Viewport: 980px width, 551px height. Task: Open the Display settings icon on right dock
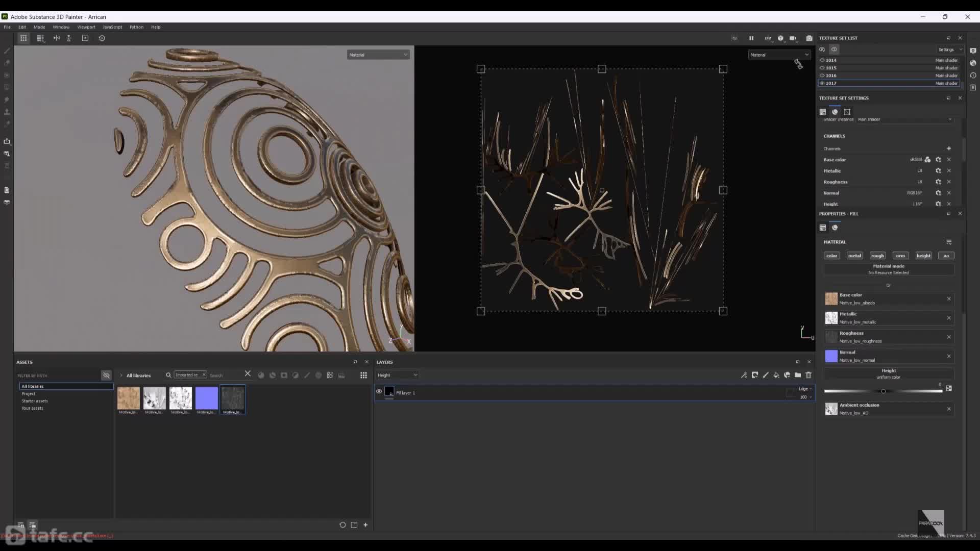(x=973, y=51)
